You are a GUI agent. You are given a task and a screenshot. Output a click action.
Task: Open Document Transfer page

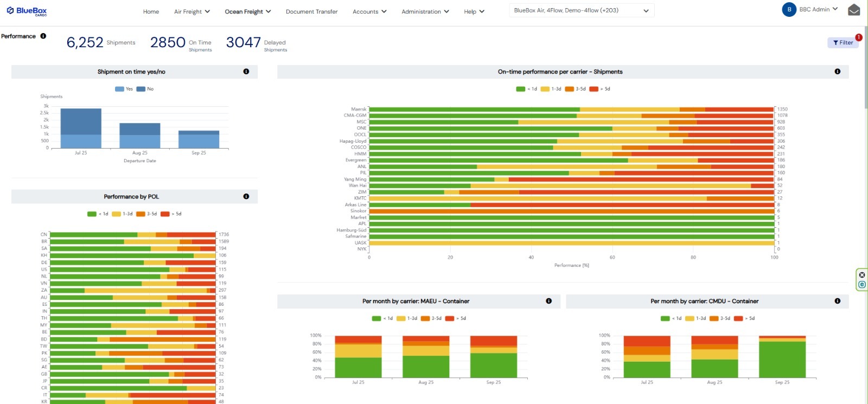pos(311,11)
